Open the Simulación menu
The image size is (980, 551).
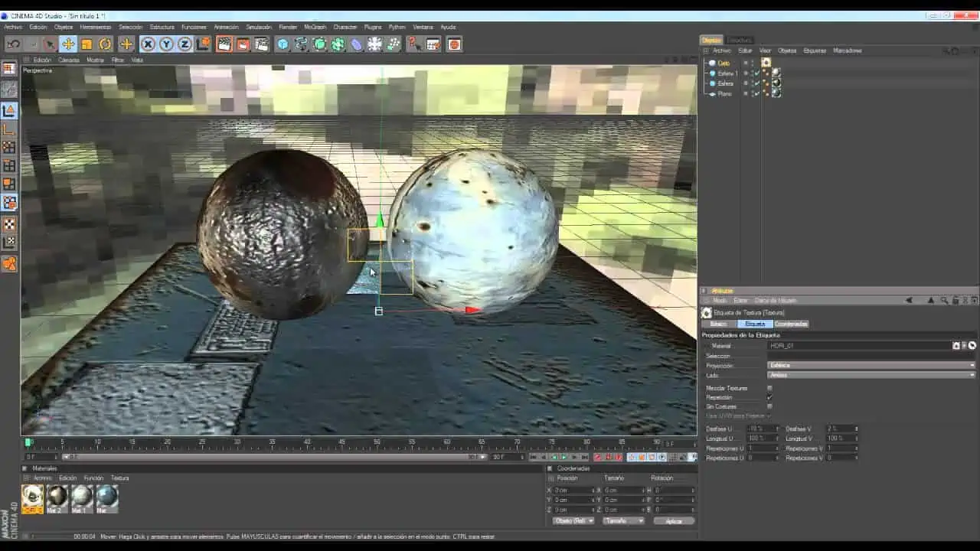[259, 27]
